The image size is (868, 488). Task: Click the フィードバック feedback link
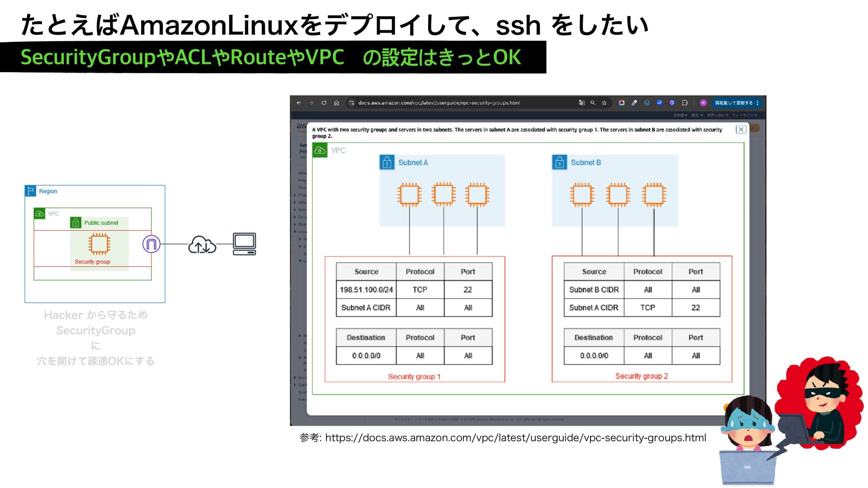[744, 115]
